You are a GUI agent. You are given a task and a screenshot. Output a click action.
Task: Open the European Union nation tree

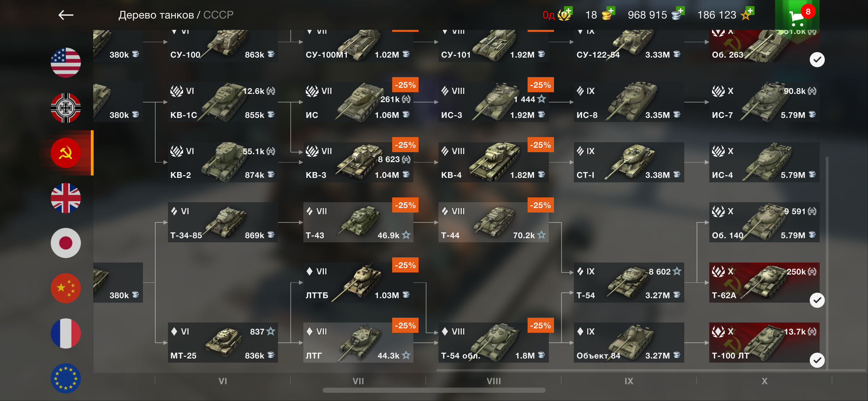(x=66, y=378)
